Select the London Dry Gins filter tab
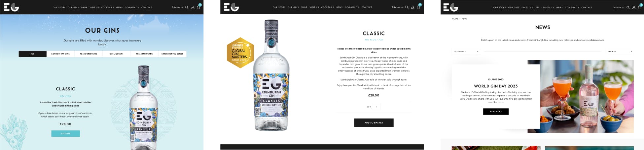The height and width of the screenshot is (150, 644). [x=60, y=54]
